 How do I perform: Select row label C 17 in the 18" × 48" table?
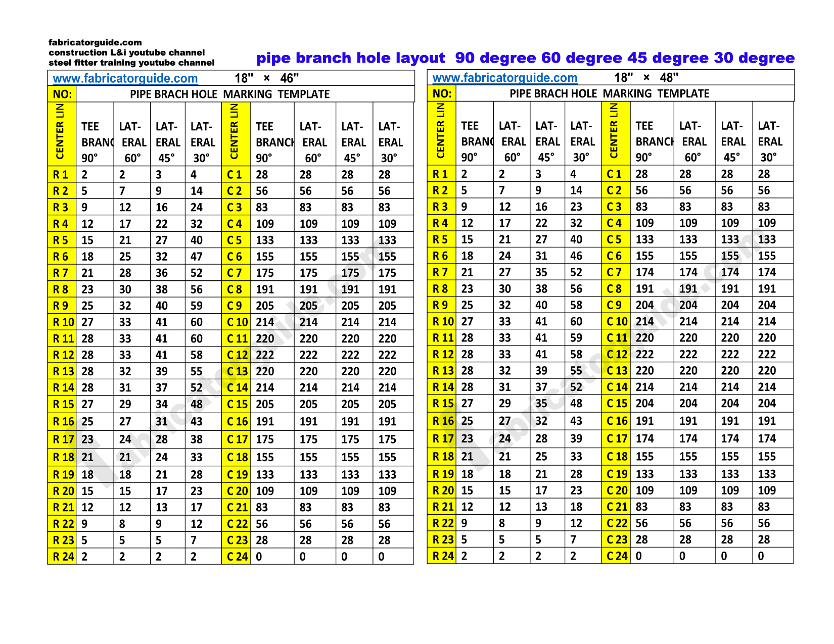coord(616,439)
